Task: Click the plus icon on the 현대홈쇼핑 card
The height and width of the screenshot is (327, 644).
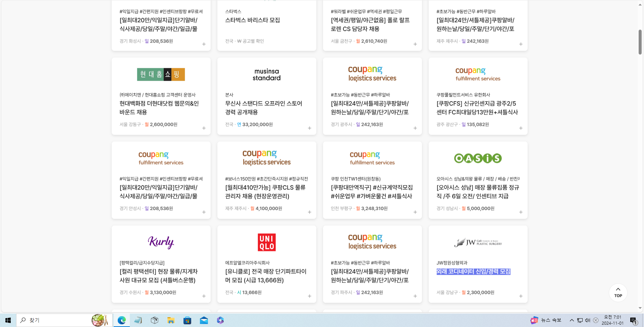Action: [204, 128]
